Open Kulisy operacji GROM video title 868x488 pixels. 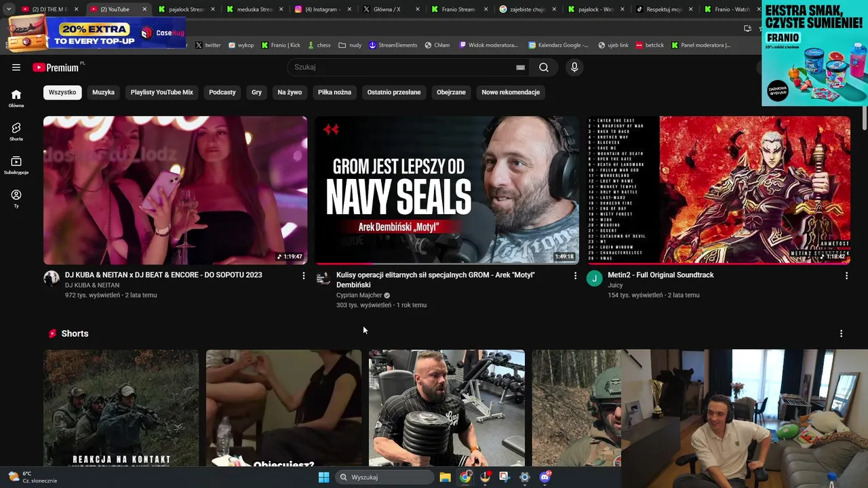pos(435,280)
